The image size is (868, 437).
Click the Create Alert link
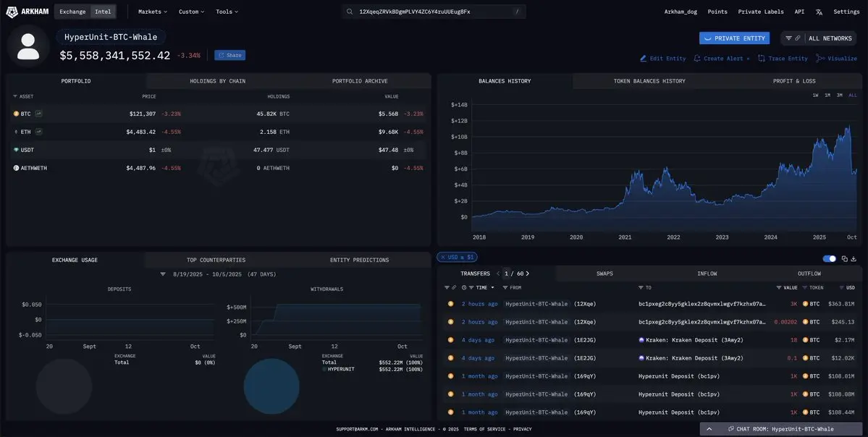pos(722,58)
